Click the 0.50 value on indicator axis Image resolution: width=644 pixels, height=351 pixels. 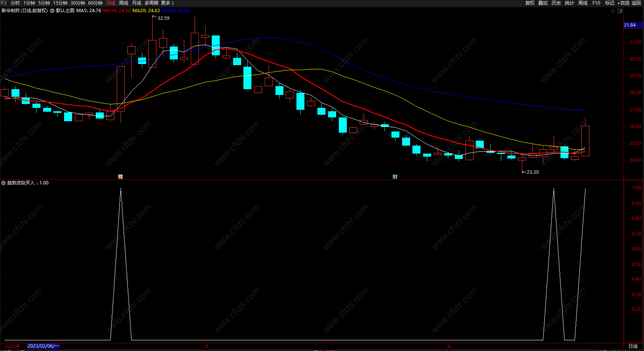pos(636,264)
